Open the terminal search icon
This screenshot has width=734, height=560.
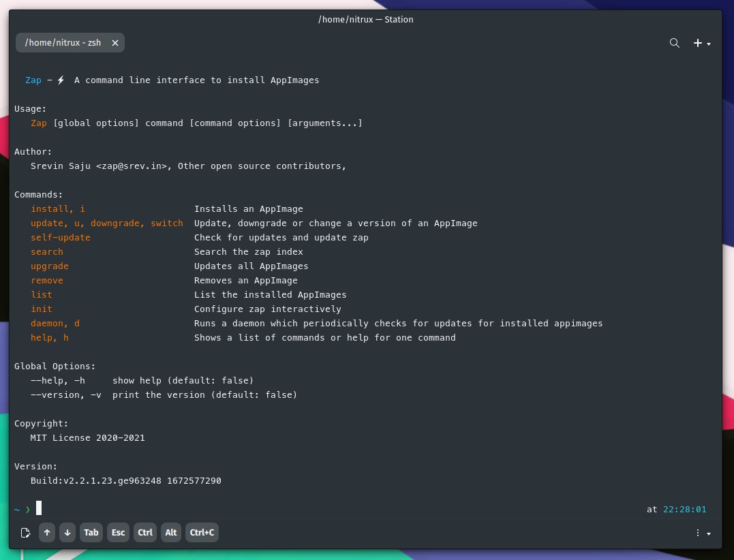(x=674, y=43)
